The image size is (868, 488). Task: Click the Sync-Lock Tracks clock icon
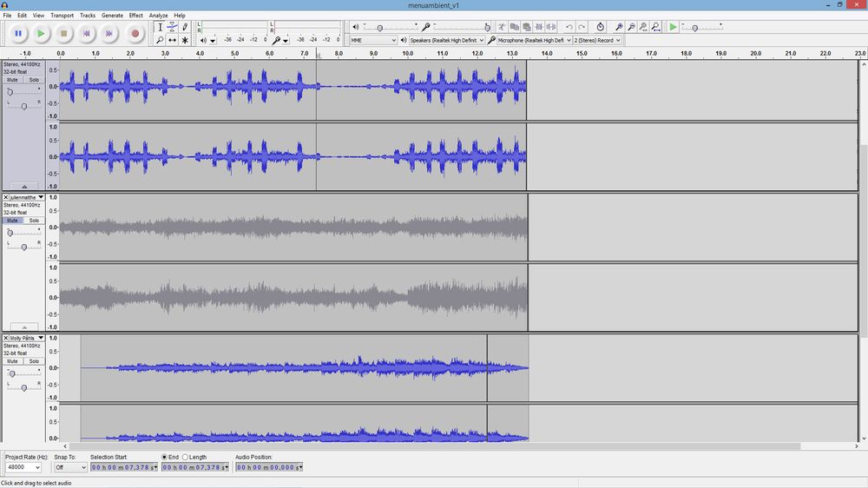click(x=600, y=27)
